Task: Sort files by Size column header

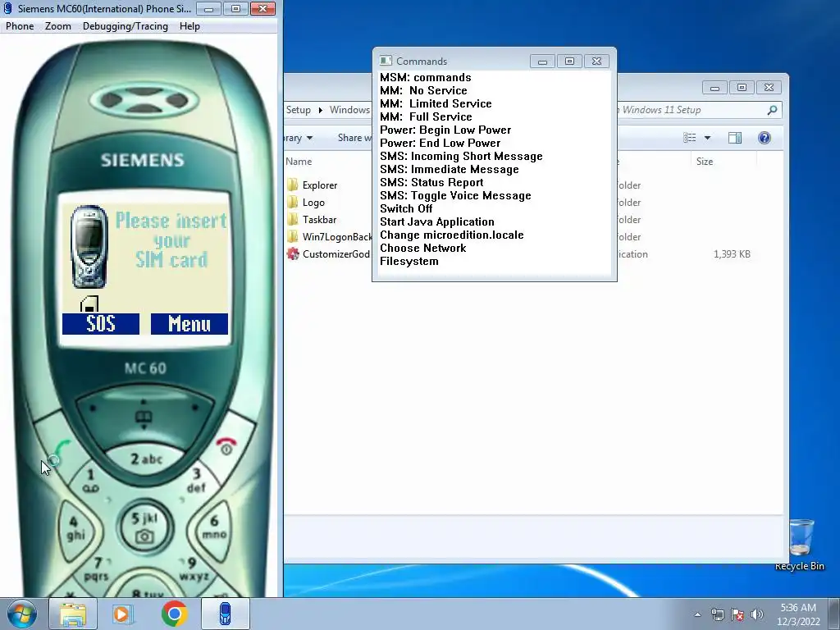Action: 705,162
